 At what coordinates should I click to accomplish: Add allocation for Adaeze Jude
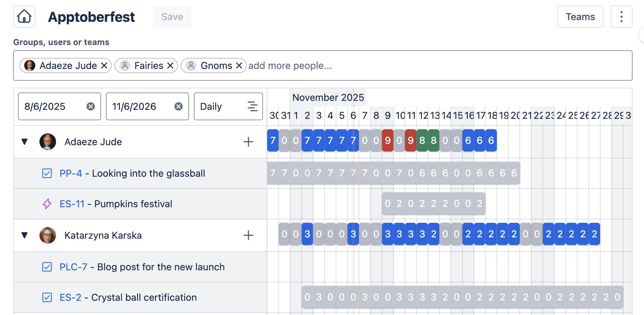(248, 142)
